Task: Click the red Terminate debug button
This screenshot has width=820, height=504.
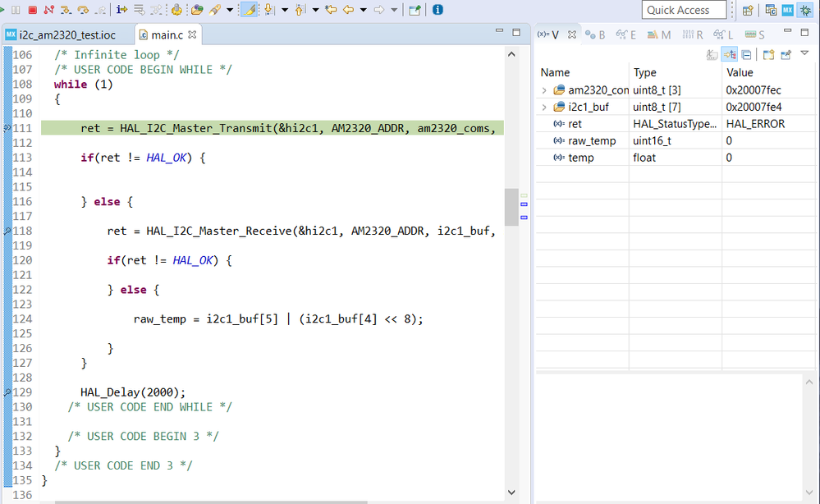Action: click(x=32, y=10)
